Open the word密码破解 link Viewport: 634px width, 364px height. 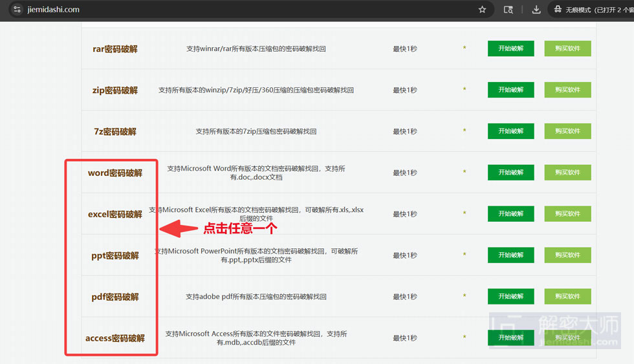(115, 173)
